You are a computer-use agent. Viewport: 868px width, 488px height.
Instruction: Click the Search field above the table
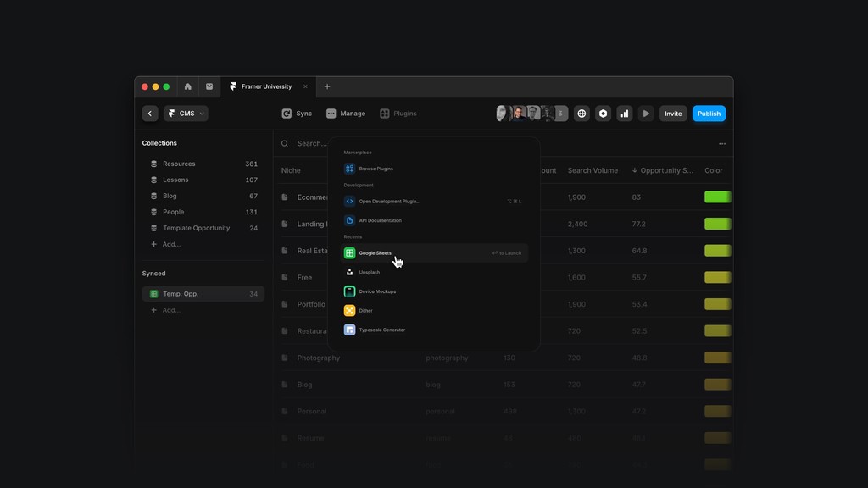pos(305,143)
